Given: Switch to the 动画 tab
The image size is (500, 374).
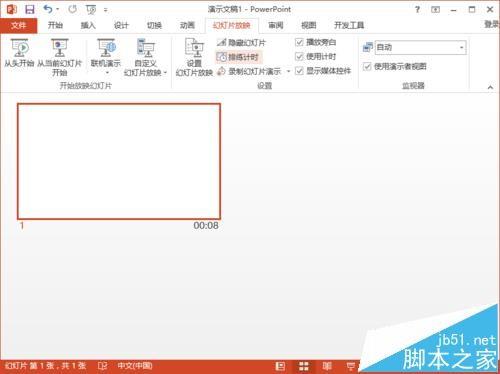Looking at the screenshot, I should pyautogui.click(x=187, y=25).
